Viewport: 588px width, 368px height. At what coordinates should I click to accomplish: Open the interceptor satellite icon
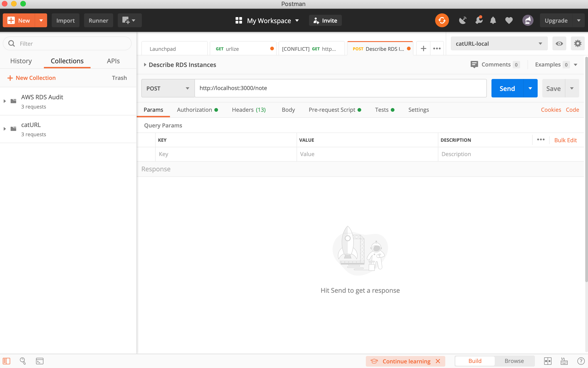coord(462,21)
